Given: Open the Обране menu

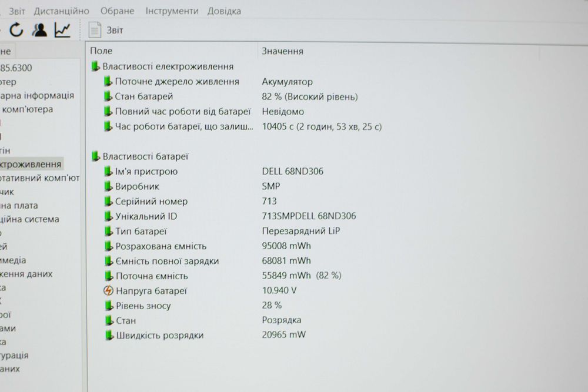Looking at the screenshot, I should pos(117,11).
